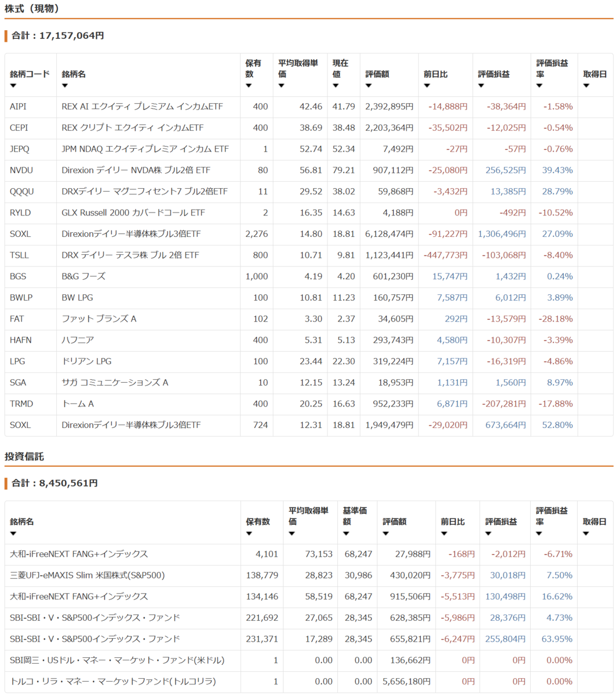Click SOXL profit rate 52.80%

[x=557, y=425]
